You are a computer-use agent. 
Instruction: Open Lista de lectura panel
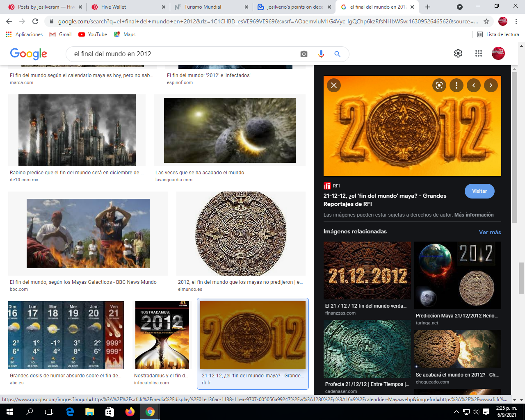498,34
